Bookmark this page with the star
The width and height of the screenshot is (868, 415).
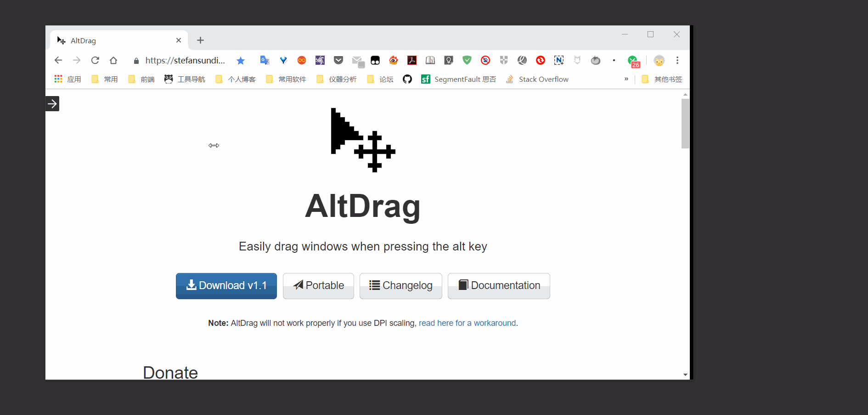pyautogui.click(x=241, y=61)
